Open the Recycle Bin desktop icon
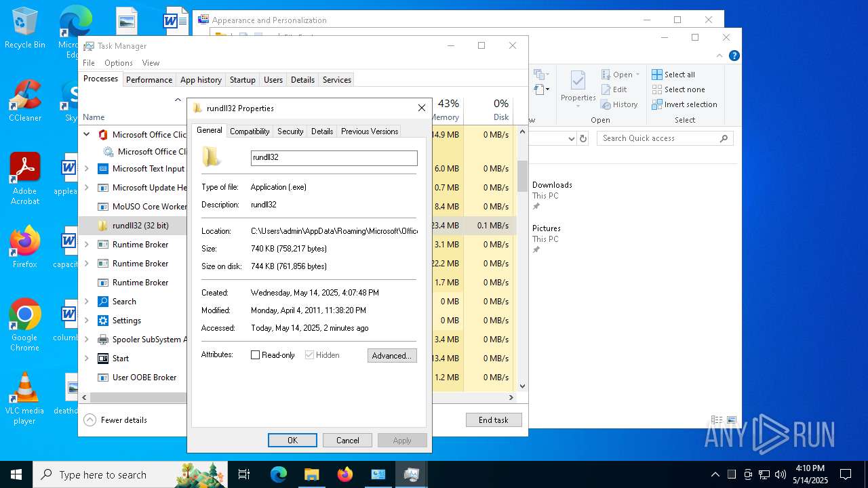 (x=24, y=27)
